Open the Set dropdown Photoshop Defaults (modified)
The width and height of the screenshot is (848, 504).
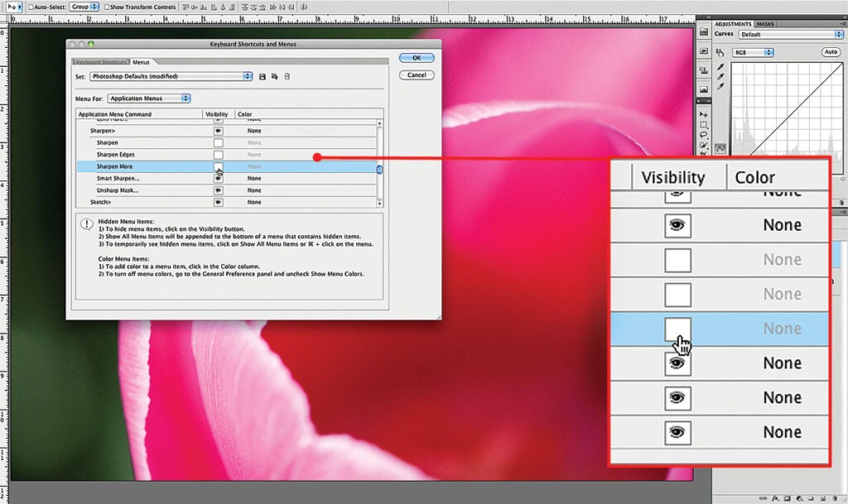[x=171, y=76]
